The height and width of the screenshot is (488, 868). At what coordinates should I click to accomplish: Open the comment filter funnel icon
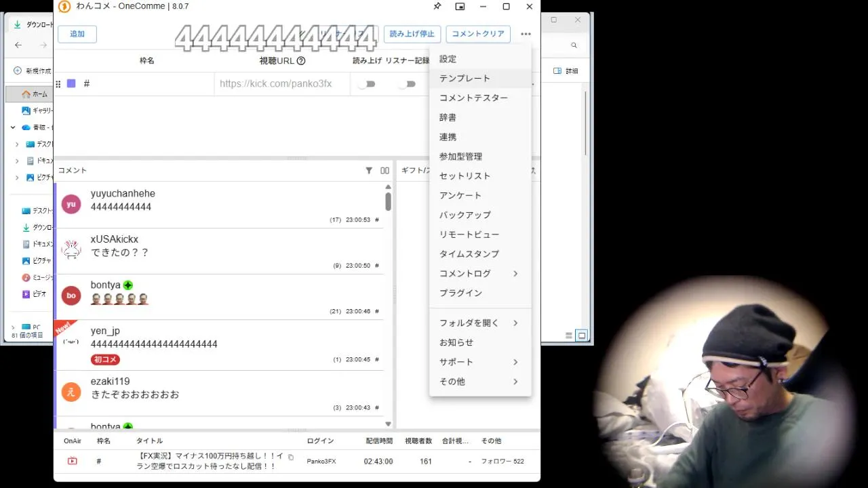pyautogui.click(x=369, y=171)
